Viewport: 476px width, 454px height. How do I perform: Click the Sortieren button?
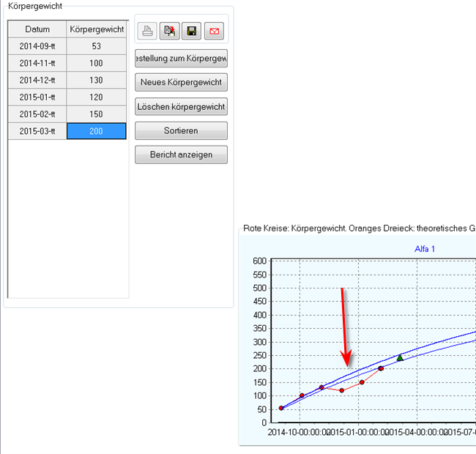(x=181, y=131)
